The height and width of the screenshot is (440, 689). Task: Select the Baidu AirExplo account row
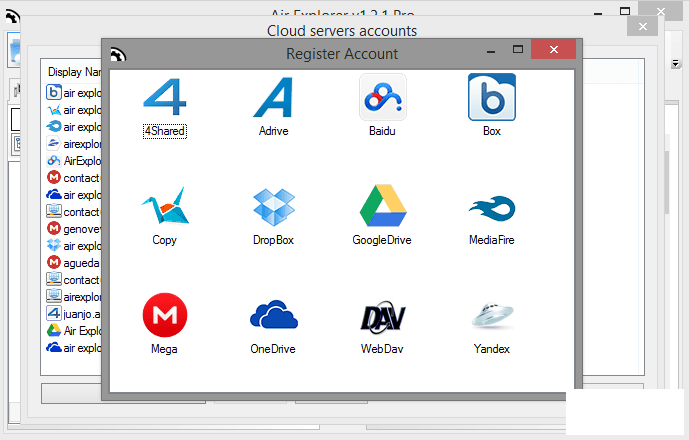tap(73, 161)
